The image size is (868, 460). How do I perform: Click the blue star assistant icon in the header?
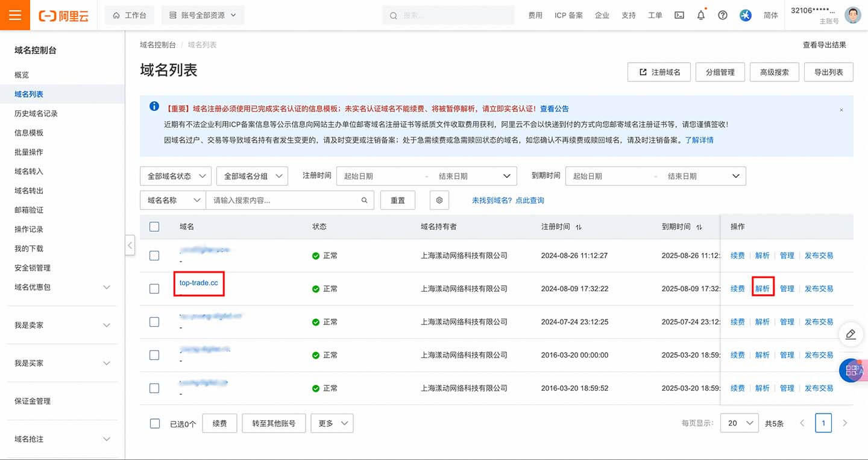pos(746,16)
